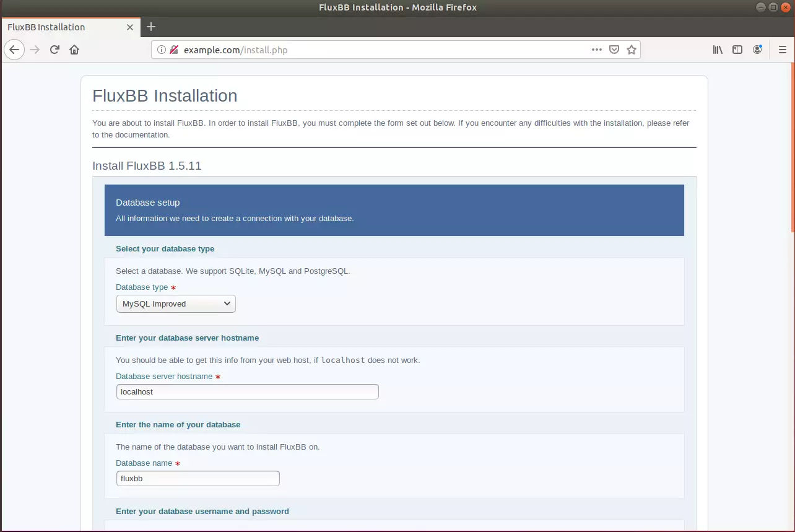The width and height of the screenshot is (795, 532).
Task: Save page to Pocket icon
Action: click(614, 50)
